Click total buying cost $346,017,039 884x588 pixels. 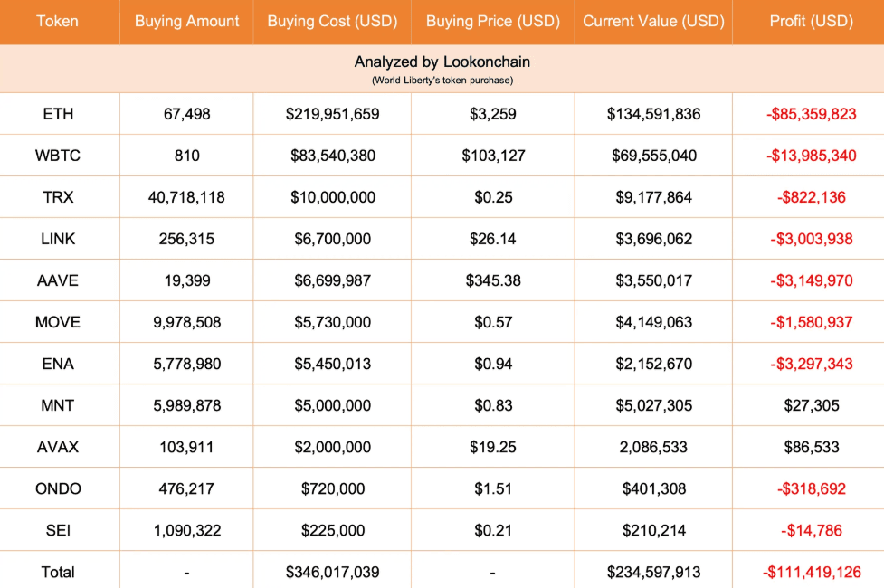pyautogui.click(x=333, y=572)
